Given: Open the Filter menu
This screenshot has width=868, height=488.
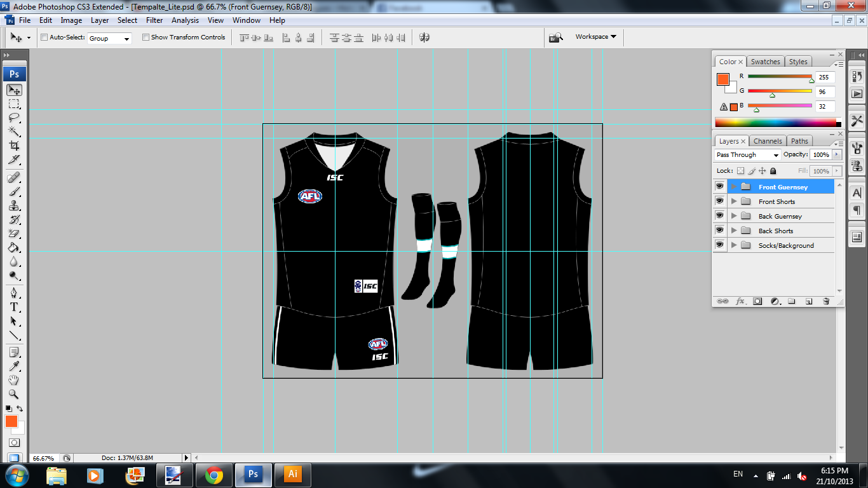Looking at the screenshot, I should click(154, 20).
